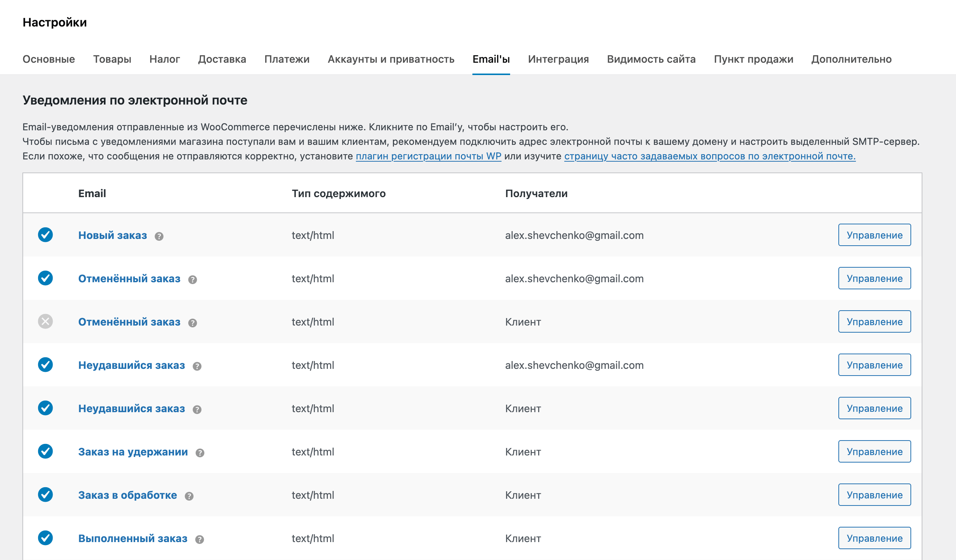Open плагин регистрации почты WP link

coord(428,156)
